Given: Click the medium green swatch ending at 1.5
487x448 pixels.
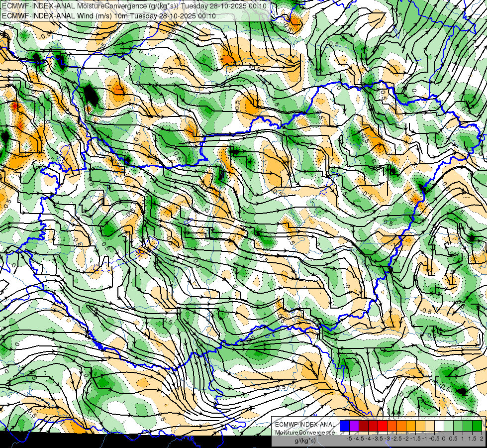Looking at the screenshot, I should pos(468,426).
